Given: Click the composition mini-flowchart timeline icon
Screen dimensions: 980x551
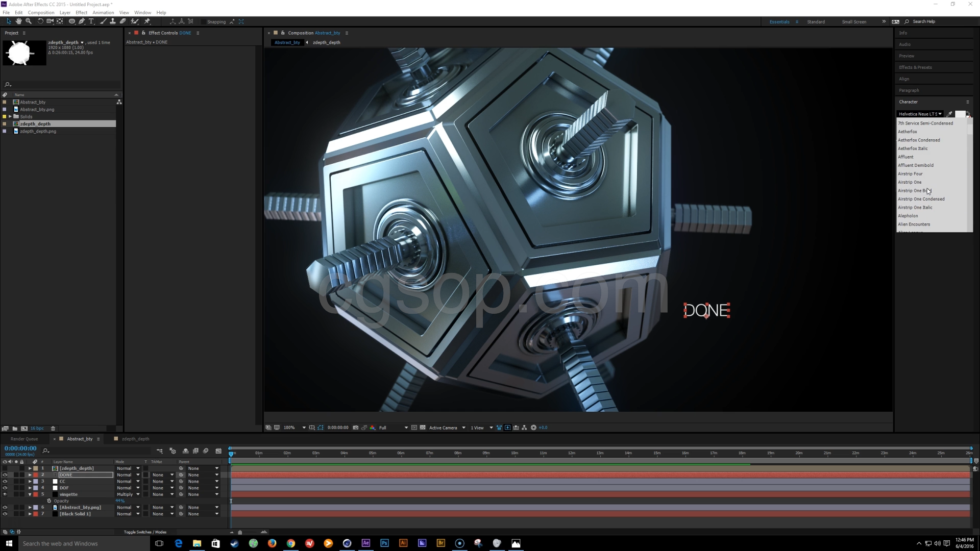Looking at the screenshot, I should pyautogui.click(x=160, y=451).
